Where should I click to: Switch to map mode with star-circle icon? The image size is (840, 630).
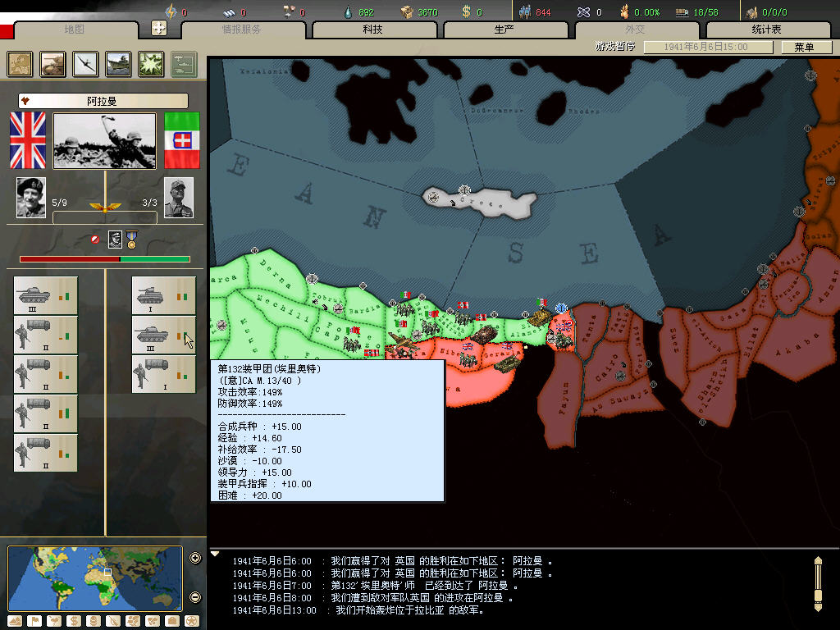[x=192, y=621]
